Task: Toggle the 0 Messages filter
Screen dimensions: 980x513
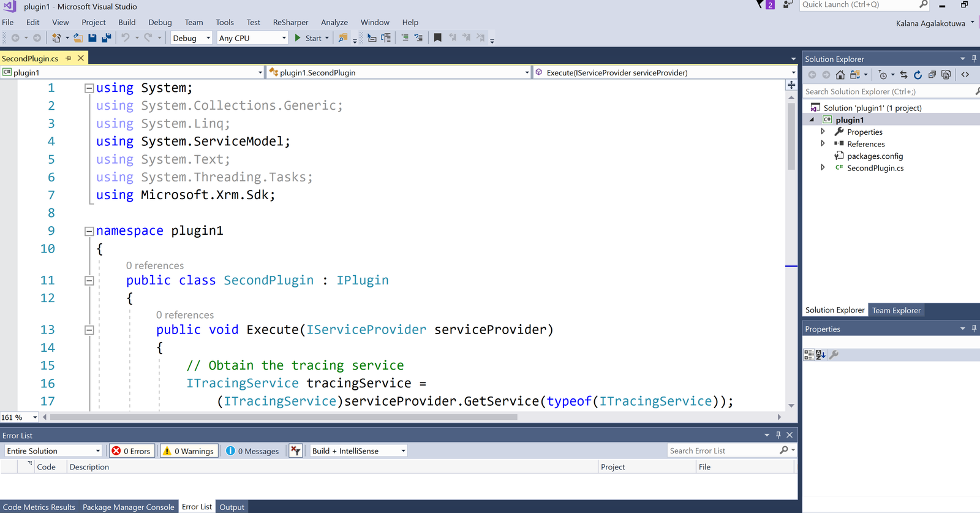Action: point(252,451)
